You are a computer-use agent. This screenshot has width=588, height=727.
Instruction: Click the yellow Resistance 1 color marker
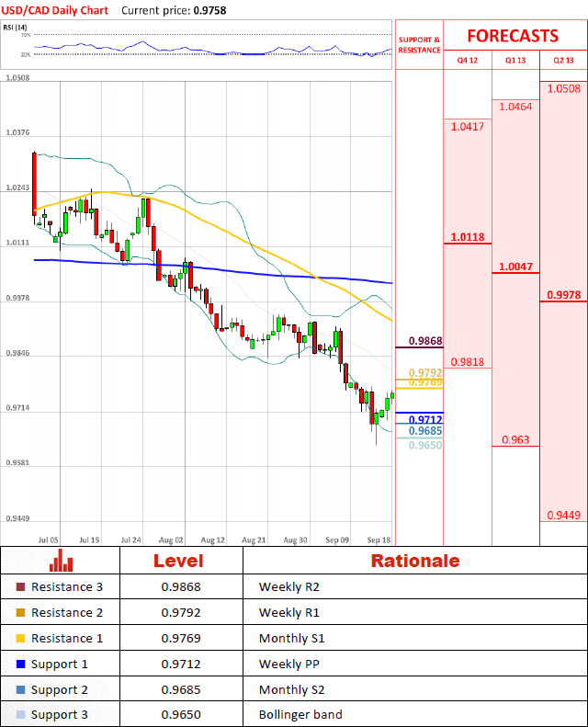(21, 639)
